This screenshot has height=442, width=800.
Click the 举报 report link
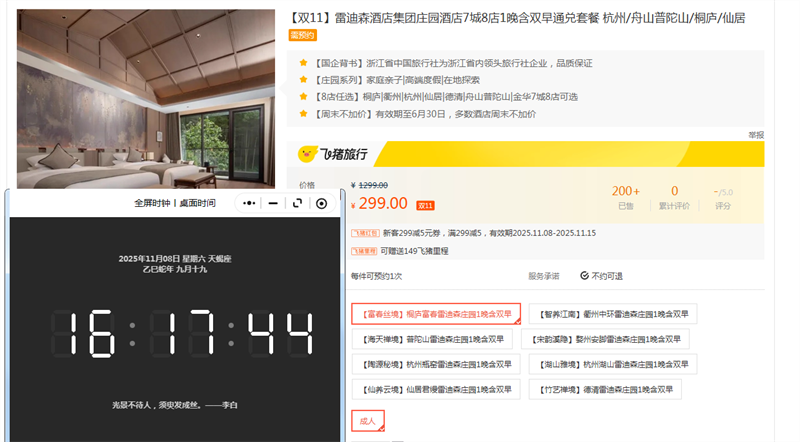pos(756,135)
